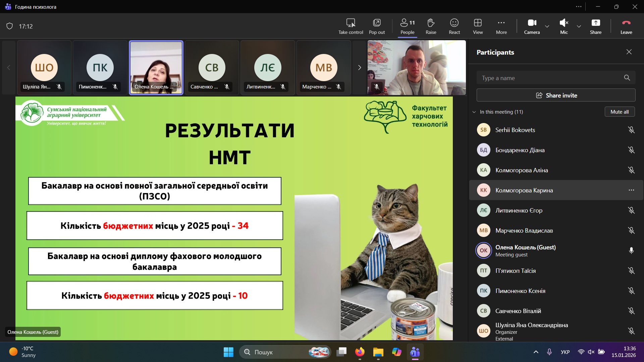Screen dimensions: 644x362
Task: Open the Mic options dropdown arrow
Action: [x=579, y=26]
